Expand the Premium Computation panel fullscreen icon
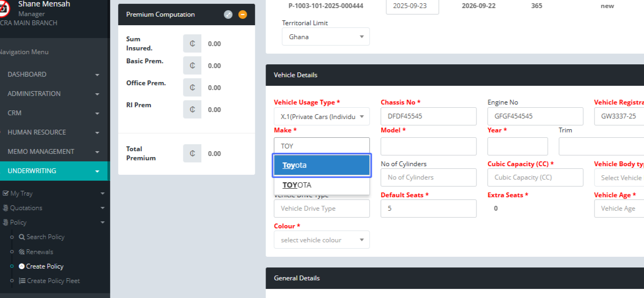Viewport: 644px width, 298px height. 228,14
